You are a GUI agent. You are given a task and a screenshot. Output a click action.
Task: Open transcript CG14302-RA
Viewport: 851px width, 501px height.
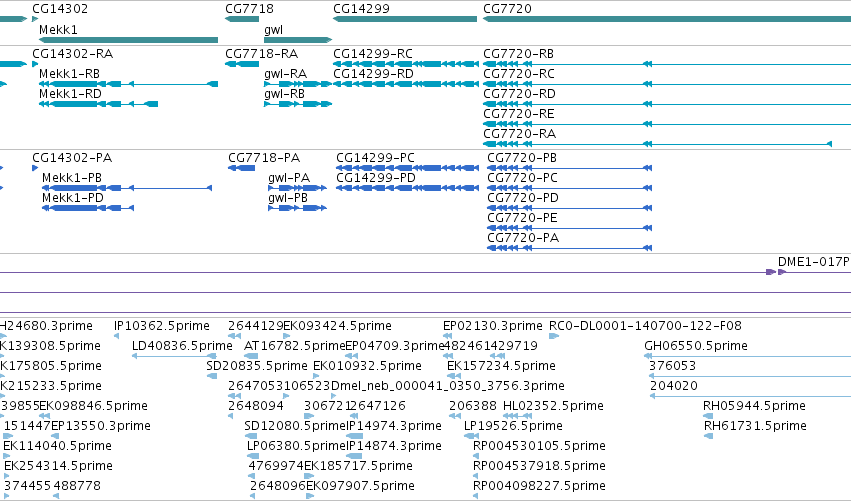pyautogui.click(x=73, y=54)
